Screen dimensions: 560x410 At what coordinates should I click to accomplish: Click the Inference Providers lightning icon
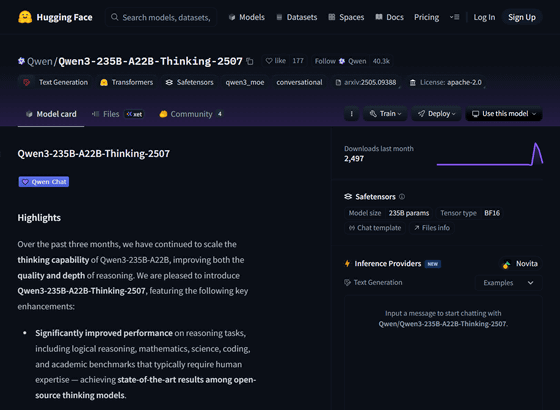(347, 264)
